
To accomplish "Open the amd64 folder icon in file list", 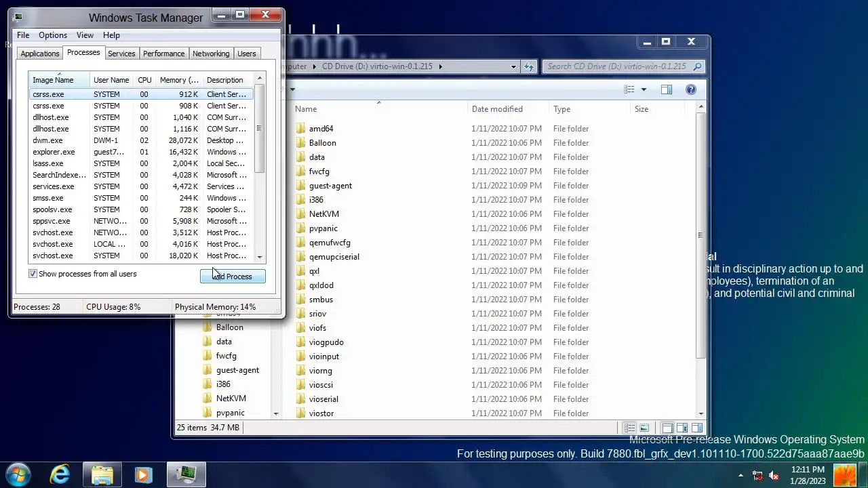I will (x=300, y=129).
